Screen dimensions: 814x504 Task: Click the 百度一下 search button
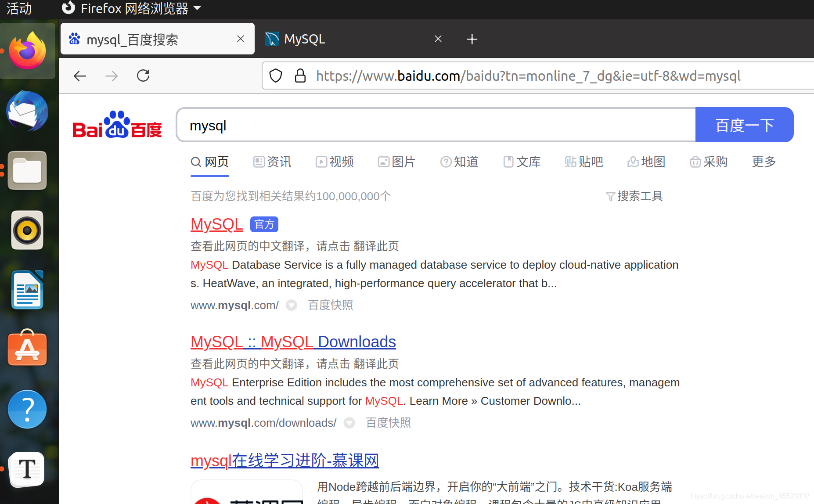point(745,125)
